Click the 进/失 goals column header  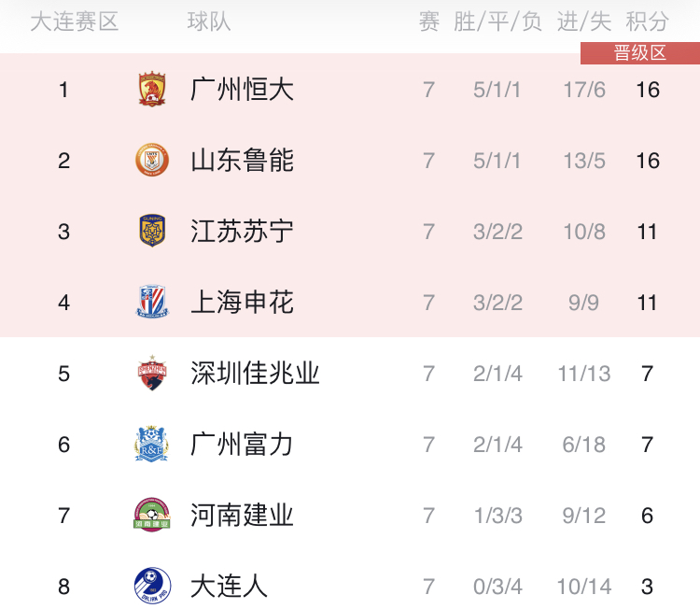584,21
